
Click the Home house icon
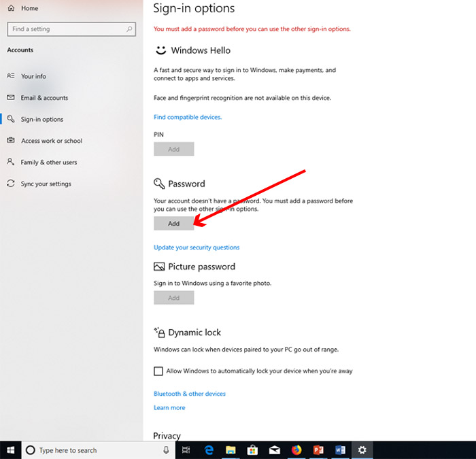point(12,8)
